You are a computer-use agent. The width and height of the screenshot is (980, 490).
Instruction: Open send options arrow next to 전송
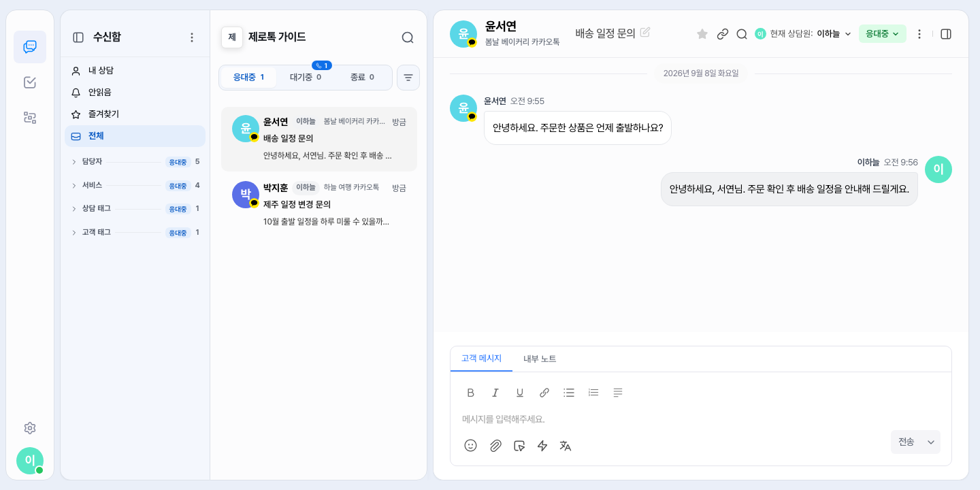point(931,442)
